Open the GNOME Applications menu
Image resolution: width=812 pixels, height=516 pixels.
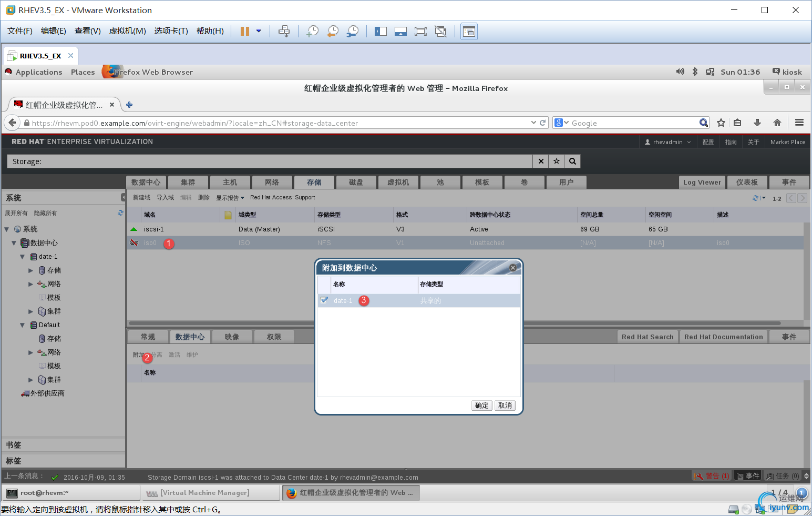click(x=38, y=72)
